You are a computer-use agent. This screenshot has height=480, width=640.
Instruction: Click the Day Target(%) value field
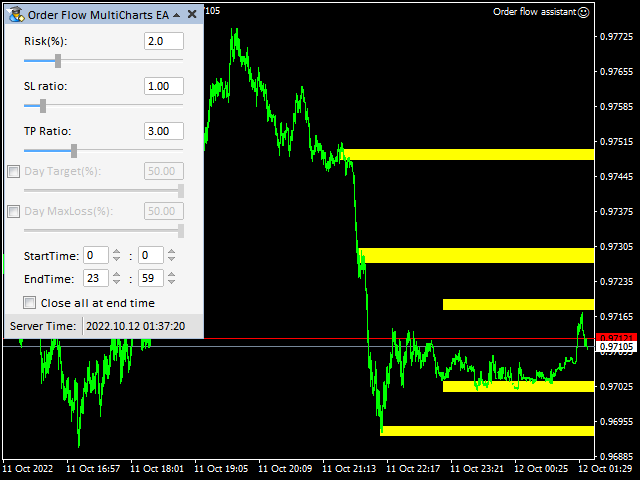[x=164, y=171]
